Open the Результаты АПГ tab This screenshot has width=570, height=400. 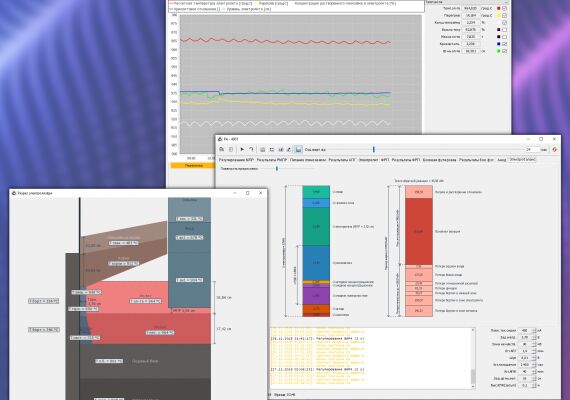(x=342, y=160)
